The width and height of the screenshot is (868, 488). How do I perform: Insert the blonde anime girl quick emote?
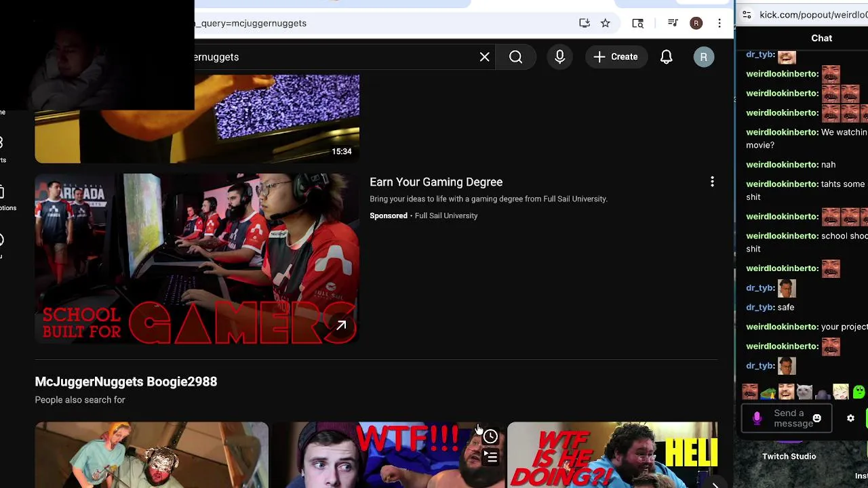point(841,392)
